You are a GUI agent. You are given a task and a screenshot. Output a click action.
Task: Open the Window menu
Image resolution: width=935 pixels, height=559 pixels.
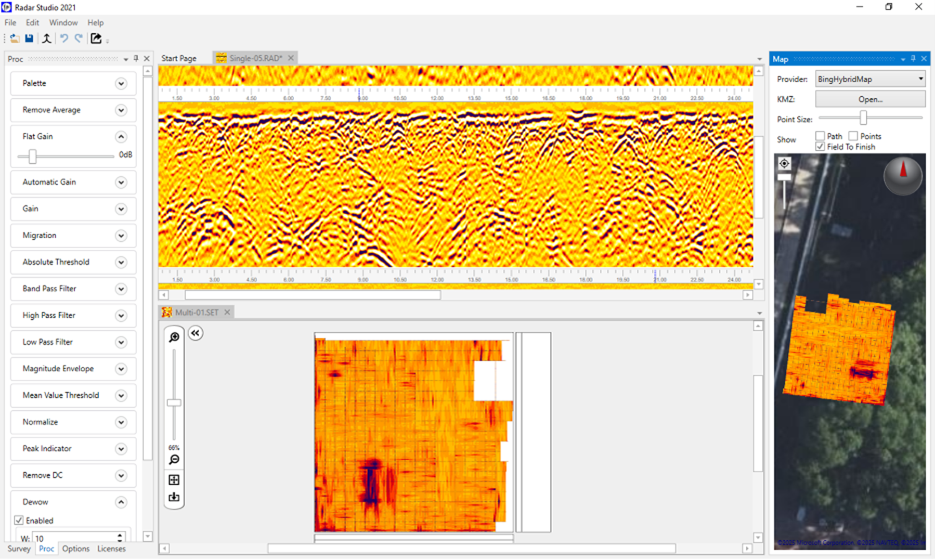click(63, 22)
